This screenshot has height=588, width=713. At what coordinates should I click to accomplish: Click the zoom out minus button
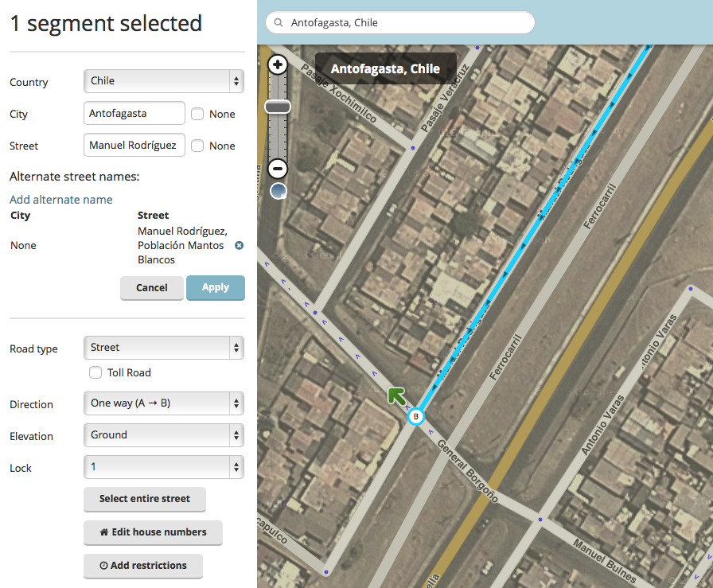pyautogui.click(x=278, y=168)
